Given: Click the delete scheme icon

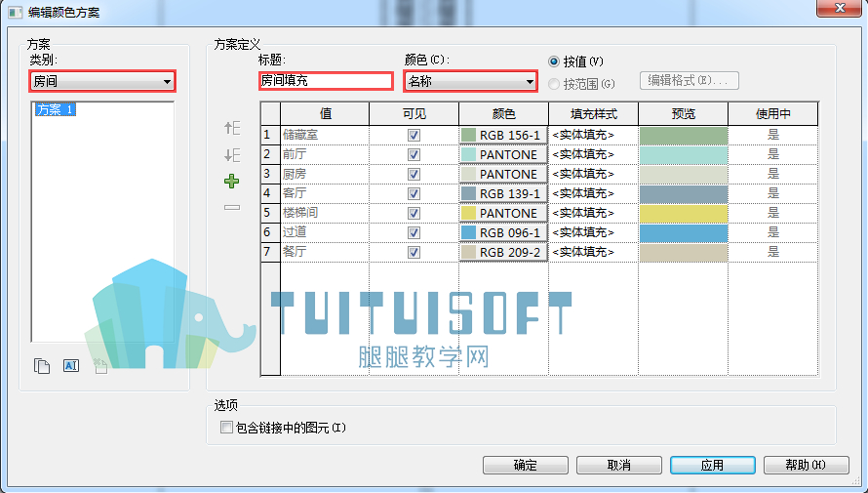Looking at the screenshot, I should (100, 365).
